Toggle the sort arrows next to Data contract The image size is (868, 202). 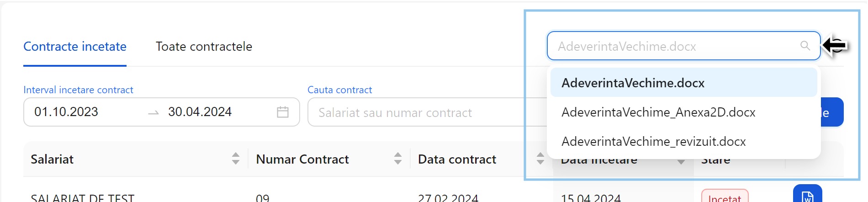(x=540, y=159)
